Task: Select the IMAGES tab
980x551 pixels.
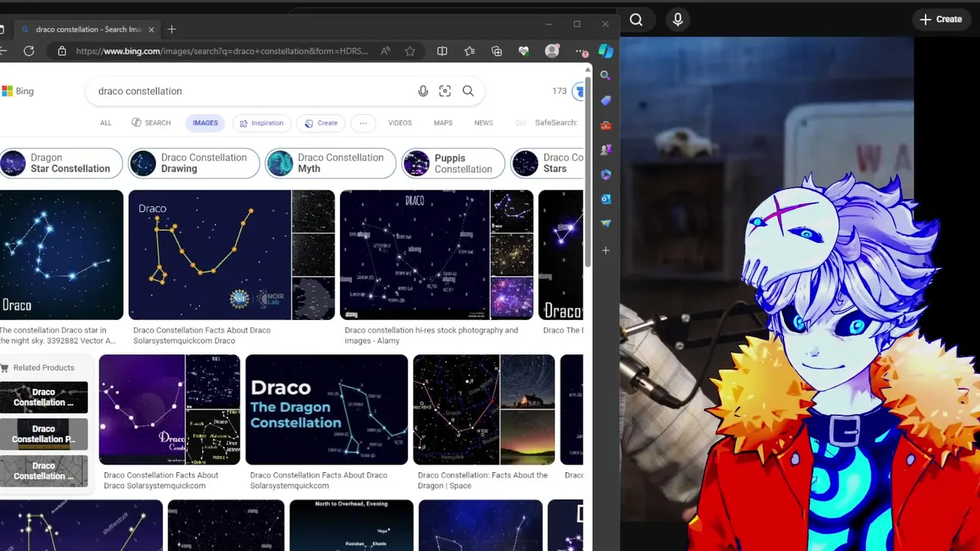Action: tap(205, 123)
